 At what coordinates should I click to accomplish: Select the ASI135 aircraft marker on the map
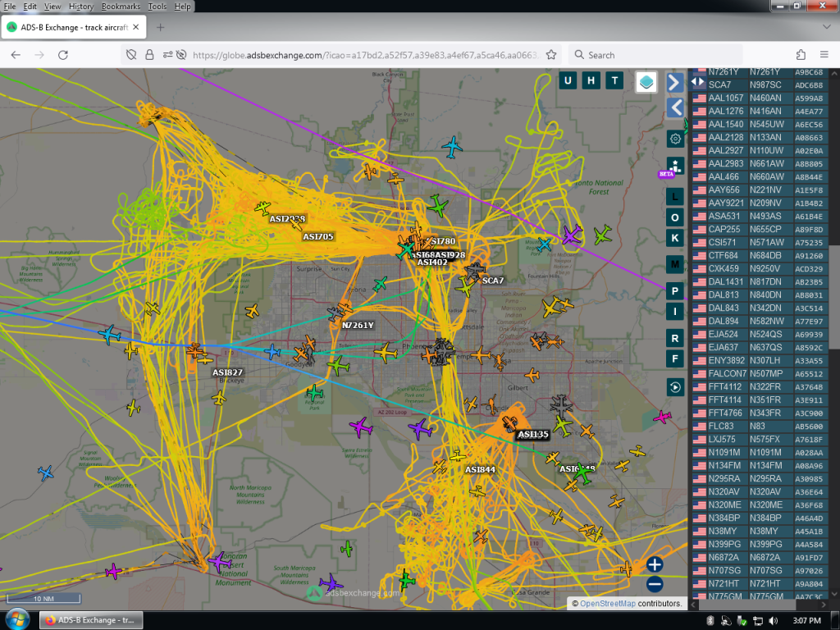pyautogui.click(x=509, y=423)
